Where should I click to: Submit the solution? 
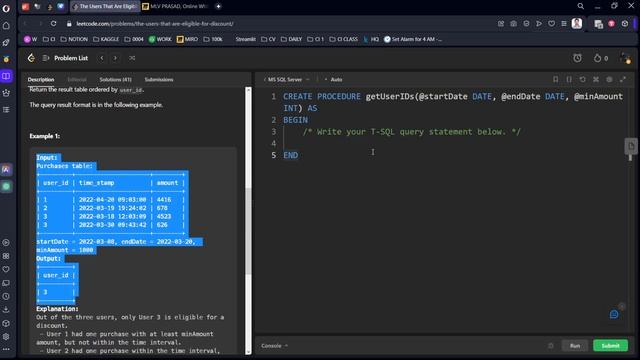pyautogui.click(x=610, y=346)
